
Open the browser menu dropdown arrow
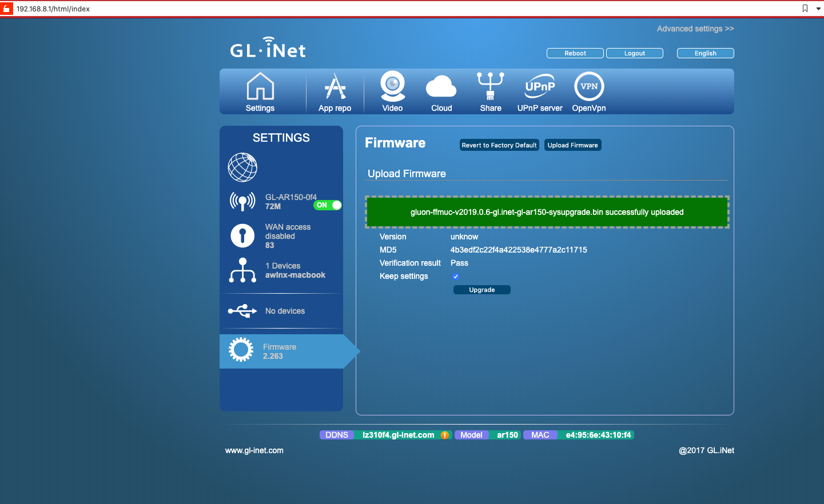(818, 9)
